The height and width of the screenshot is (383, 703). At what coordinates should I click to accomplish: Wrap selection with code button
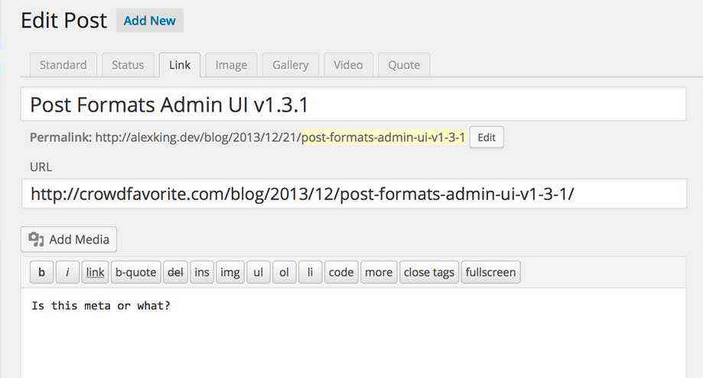point(341,272)
